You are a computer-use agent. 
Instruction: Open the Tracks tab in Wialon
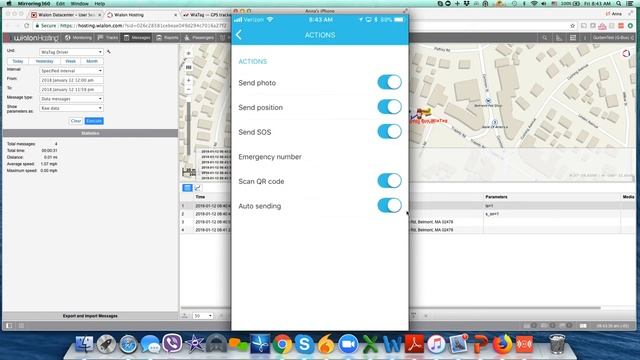[108, 38]
